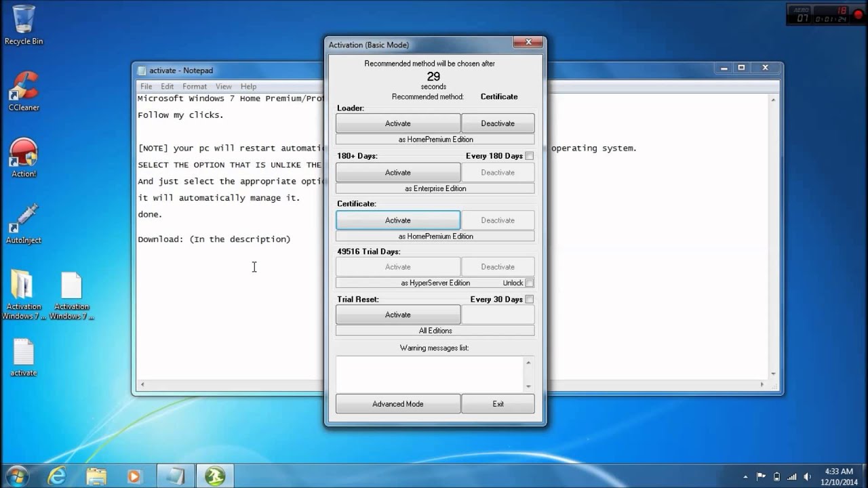Click the 'All Editions' label
The image size is (868, 488).
pyautogui.click(x=435, y=331)
